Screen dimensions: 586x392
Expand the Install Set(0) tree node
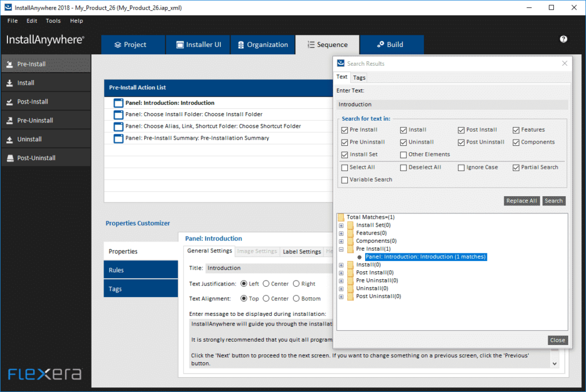click(341, 225)
